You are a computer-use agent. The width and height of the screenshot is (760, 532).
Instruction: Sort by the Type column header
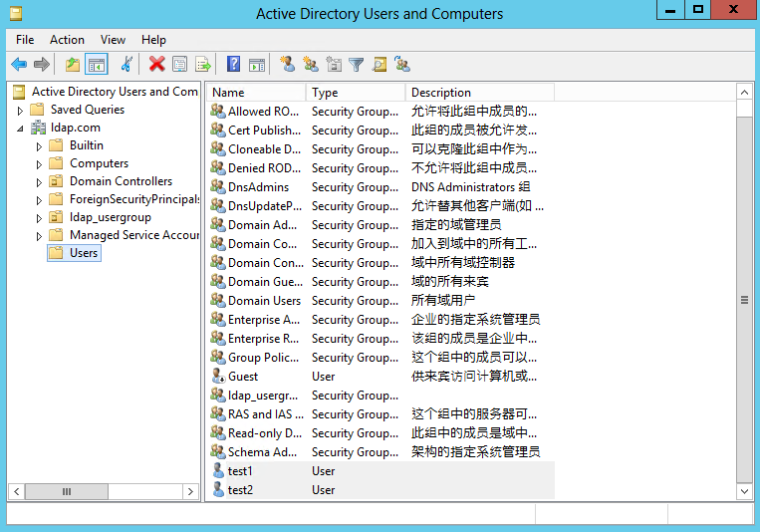tap(356, 92)
